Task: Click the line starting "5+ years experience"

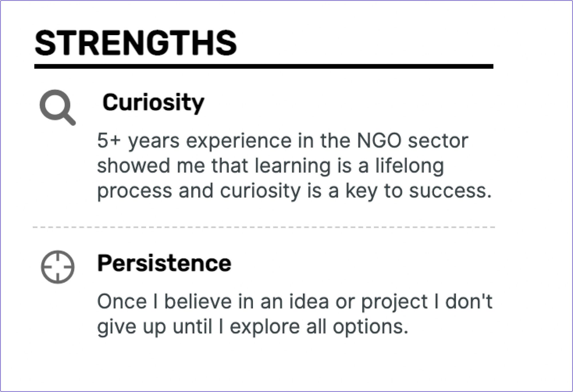Action: click(283, 141)
